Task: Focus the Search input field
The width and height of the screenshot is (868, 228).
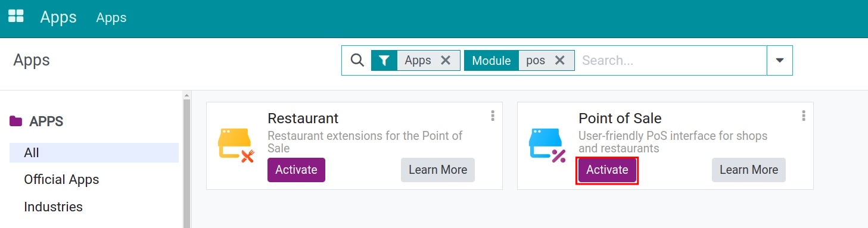Action: pyautogui.click(x=672, y=60)
